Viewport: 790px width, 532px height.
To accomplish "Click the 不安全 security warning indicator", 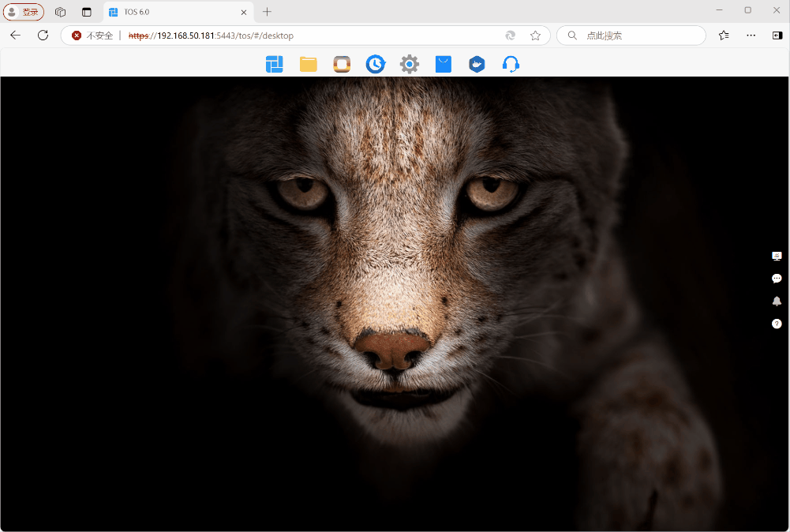I will pos(93,36).
